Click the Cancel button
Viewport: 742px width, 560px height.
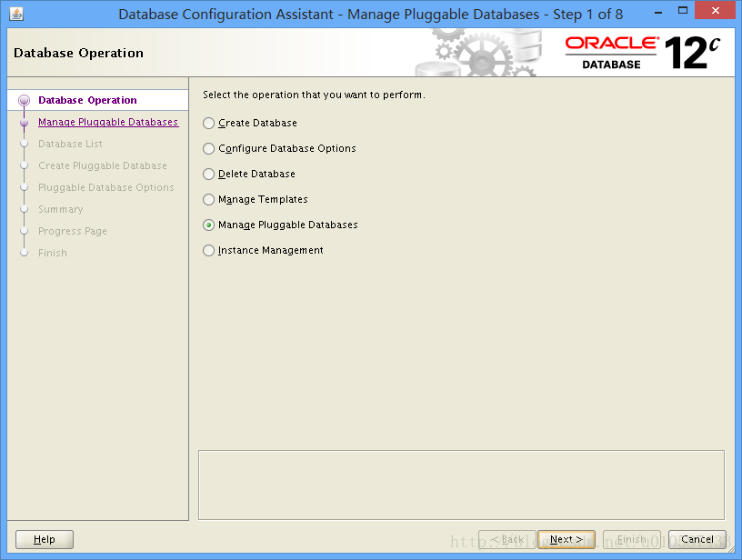pyautogui.click(x=697, y=539)
